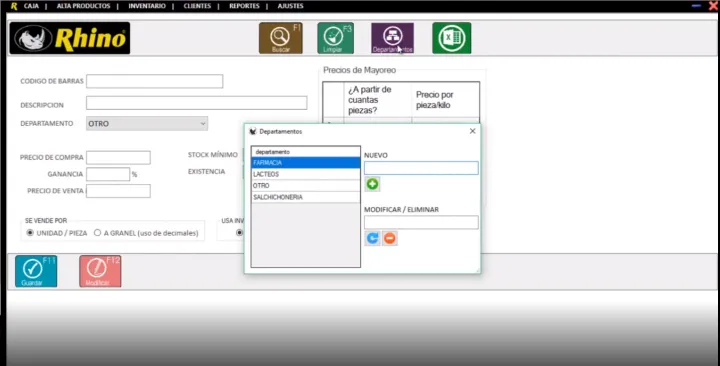Screen dimensions: 720x366
Task: Open the AJUSTES menu
Action: [291, 6]
